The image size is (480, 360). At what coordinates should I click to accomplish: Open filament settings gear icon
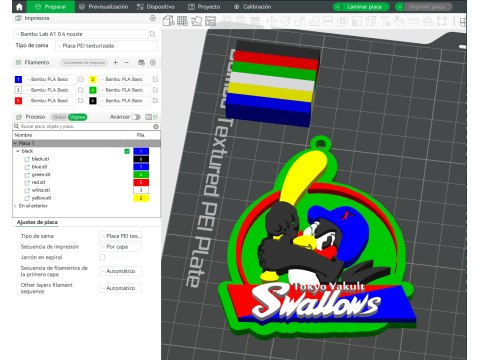[x=153, y=62]
